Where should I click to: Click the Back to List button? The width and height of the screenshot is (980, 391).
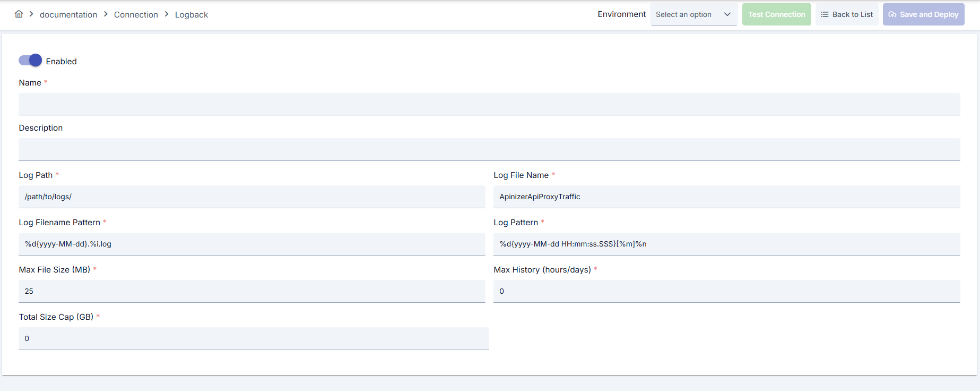coord(847,14)
